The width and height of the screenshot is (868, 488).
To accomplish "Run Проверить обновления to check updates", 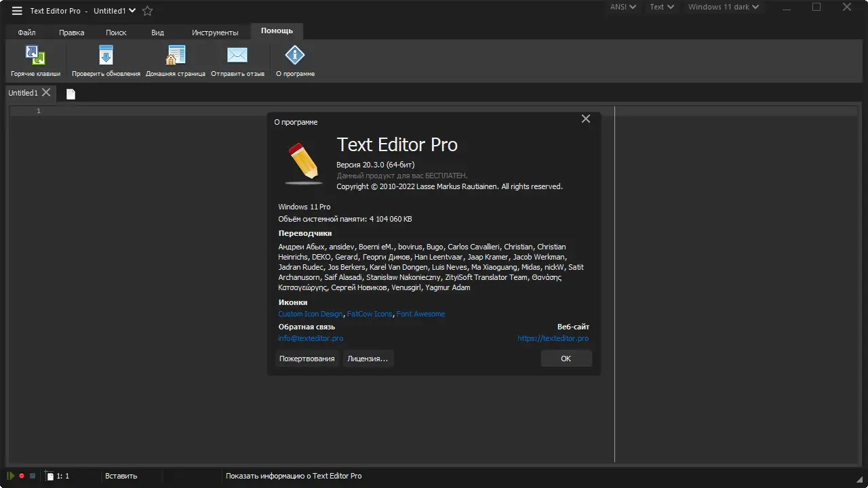I will pyautogui.click(x=106, y=60).
